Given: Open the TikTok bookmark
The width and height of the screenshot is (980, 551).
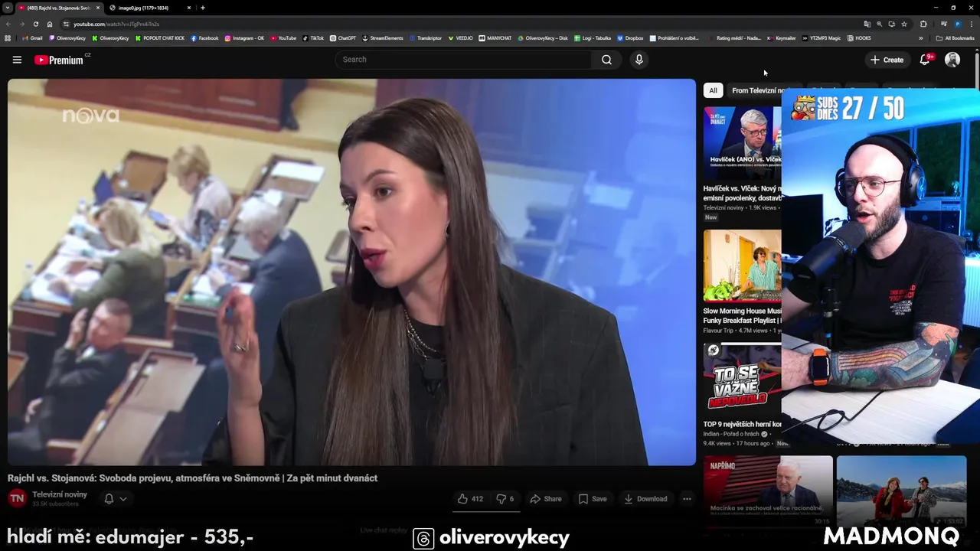Looking at the screenshot, I should click(313, 37).
